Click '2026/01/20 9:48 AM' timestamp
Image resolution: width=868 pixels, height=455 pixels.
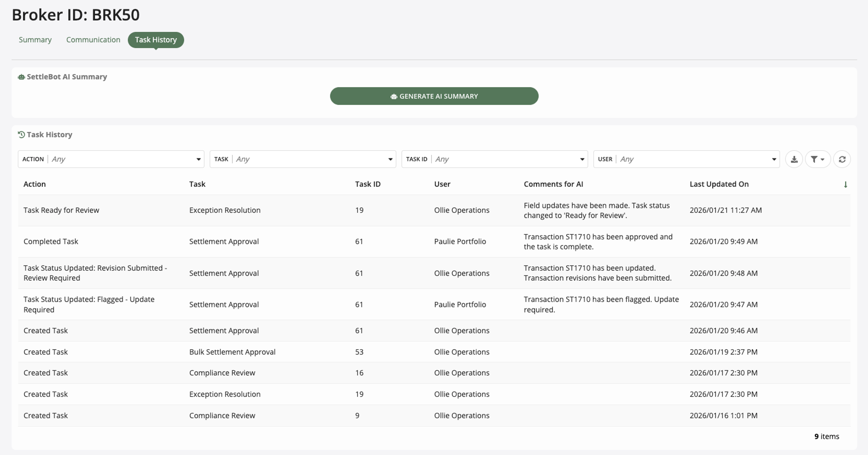(x=723, y=273)
